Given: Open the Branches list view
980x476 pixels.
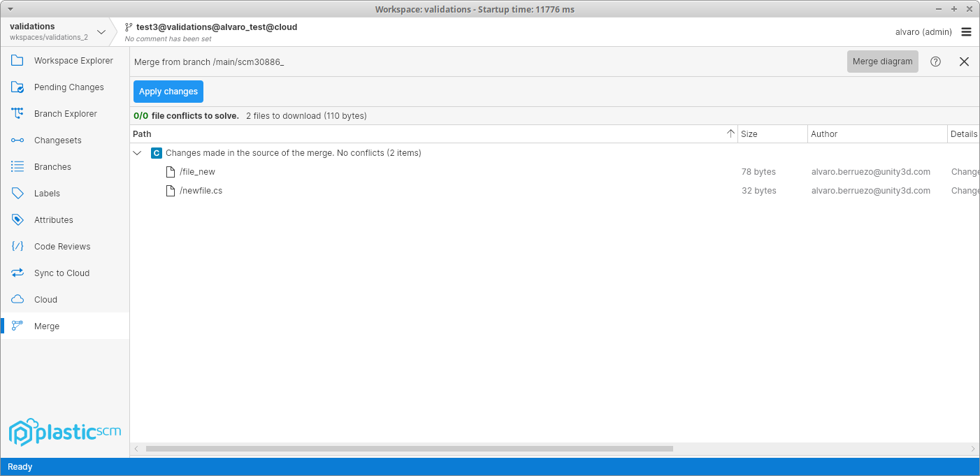Looking at the screenshot, I should coord(17,166).
